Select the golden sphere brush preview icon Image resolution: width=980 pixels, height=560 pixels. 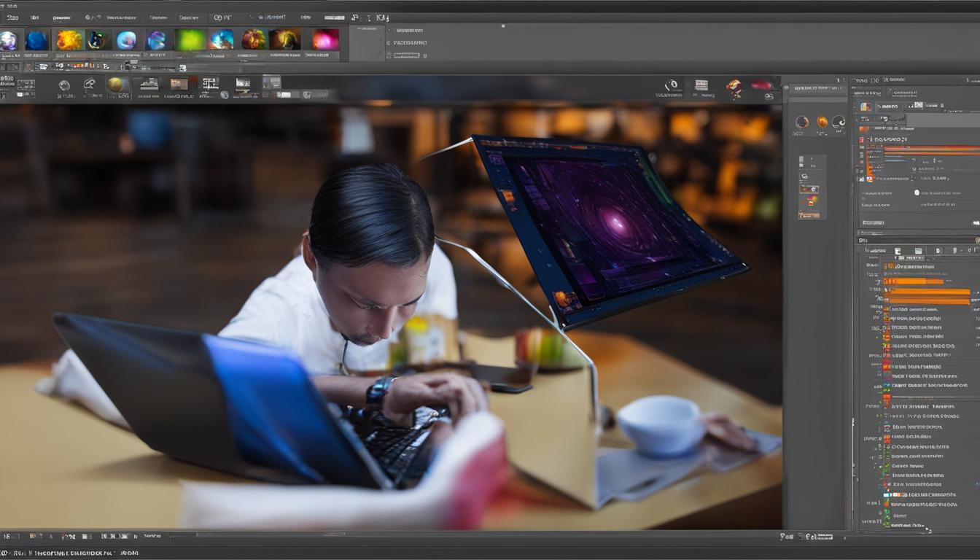tap(116, 84)
